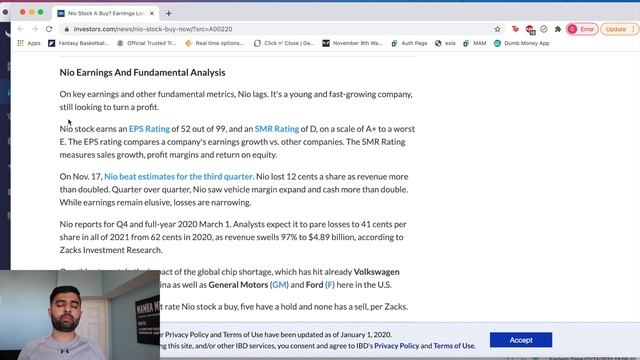
Task: Open a new browser tab
Action: 169,13
